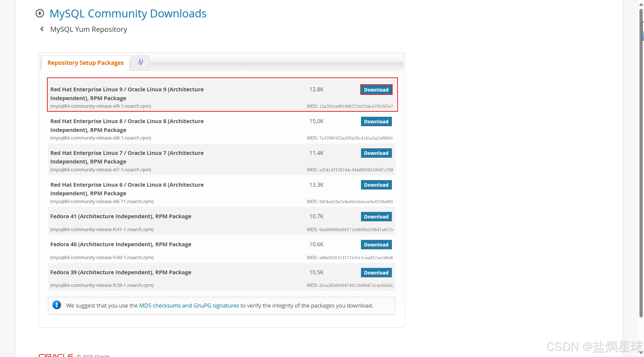Viewport: 644px width, 357px height.
Task: Click the Fedora 39 (Architecture Independent) title
Action: (x=121, y=272)
